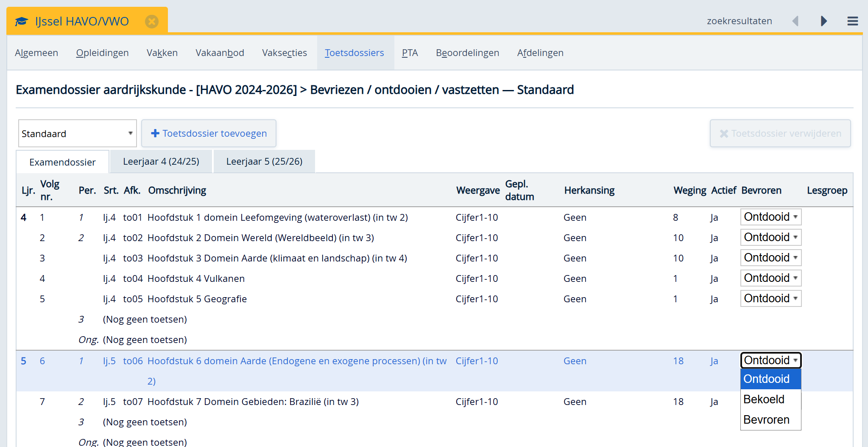Image resolution: width=868 pixels, height=447 pixels.
Task: Open Hoofdstuk 6 domein Aarde link
Action: tap(296, 361)
